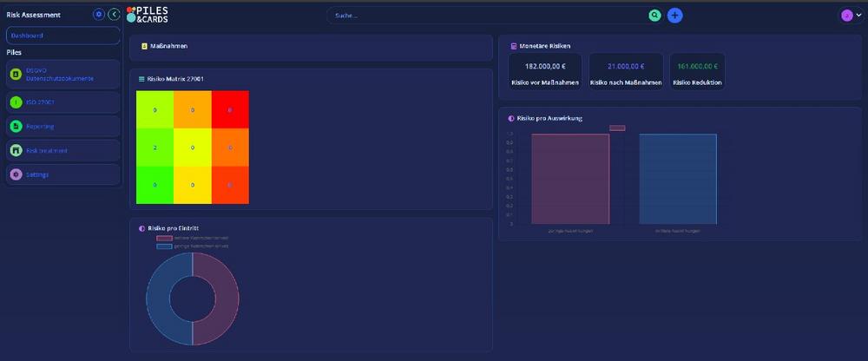868x361 pixels.
Task: Expand the Maßnahmen panel
Action: (x=311, y=46)
